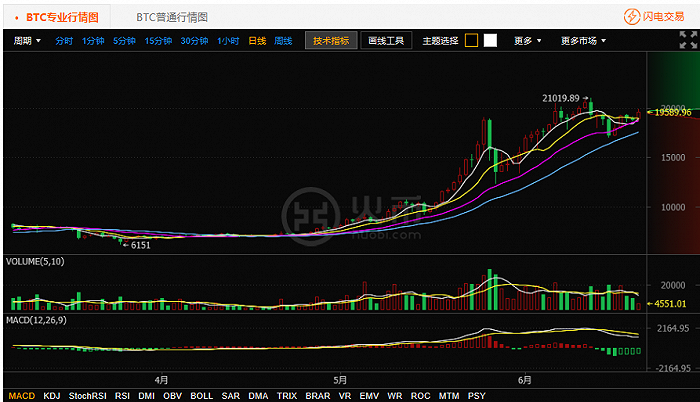Click the MACD(12,26,9) panel label
This screenshot has width=700, height=402.
pyautogui.click(x=36, y=320)
